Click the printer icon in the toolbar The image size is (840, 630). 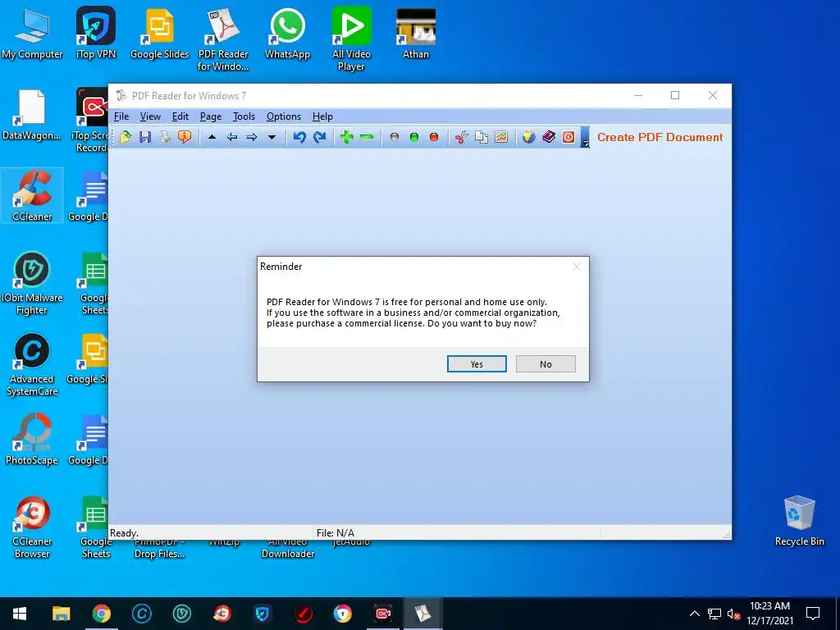[165, 137]
